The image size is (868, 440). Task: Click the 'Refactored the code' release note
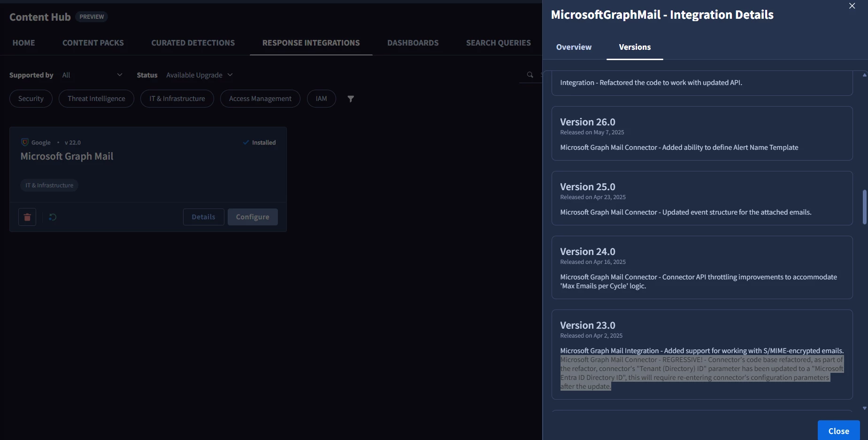click(651, 83)
